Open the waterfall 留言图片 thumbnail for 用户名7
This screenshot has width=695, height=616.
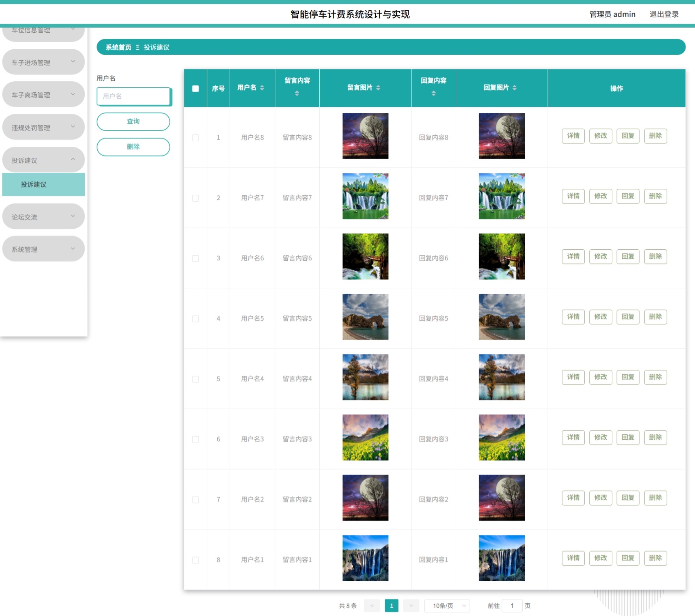[x=365, y=196]
